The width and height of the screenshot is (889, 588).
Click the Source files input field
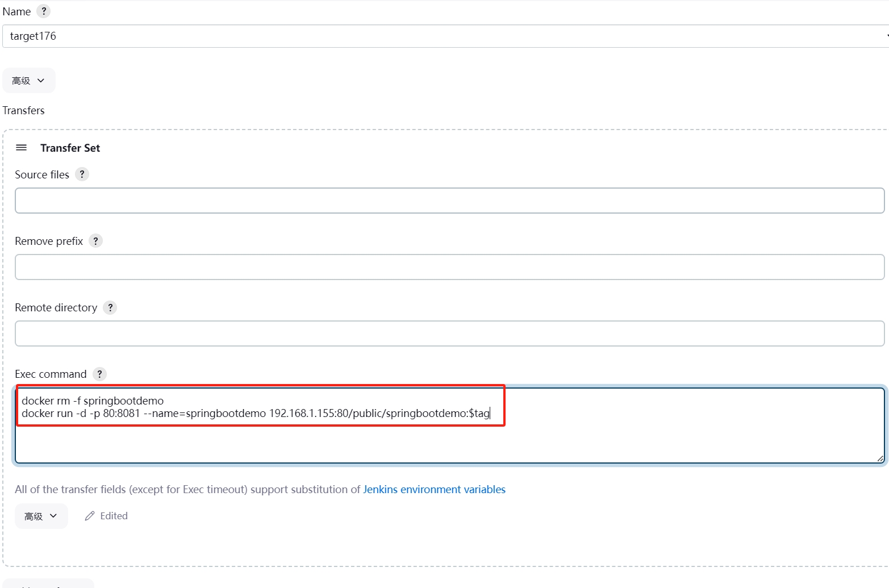450,201
